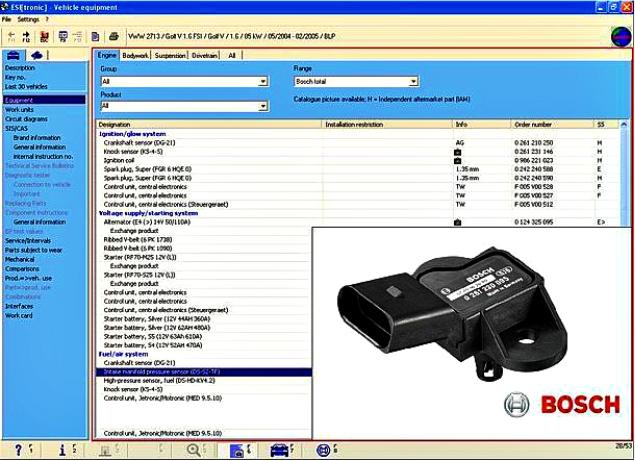This screenshot has width=635, height=461.
Task: Open 'Service/Intervals' in sidebar
Action: pos(28,241)
